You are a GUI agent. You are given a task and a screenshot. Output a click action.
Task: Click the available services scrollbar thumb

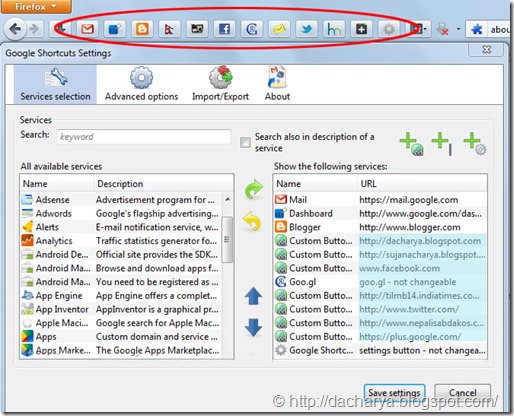[227, 239]
